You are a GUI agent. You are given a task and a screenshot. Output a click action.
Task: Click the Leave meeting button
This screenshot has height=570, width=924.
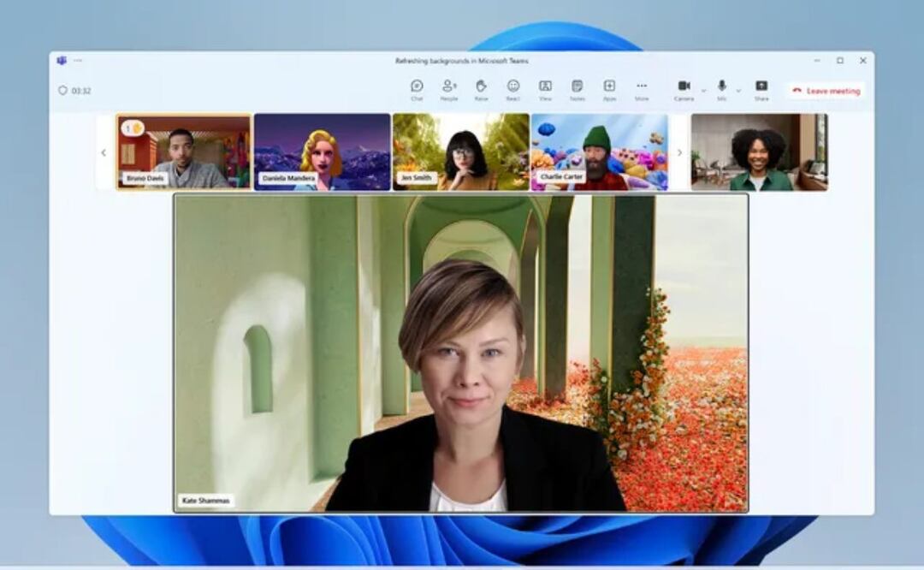[x=824, y=89]
